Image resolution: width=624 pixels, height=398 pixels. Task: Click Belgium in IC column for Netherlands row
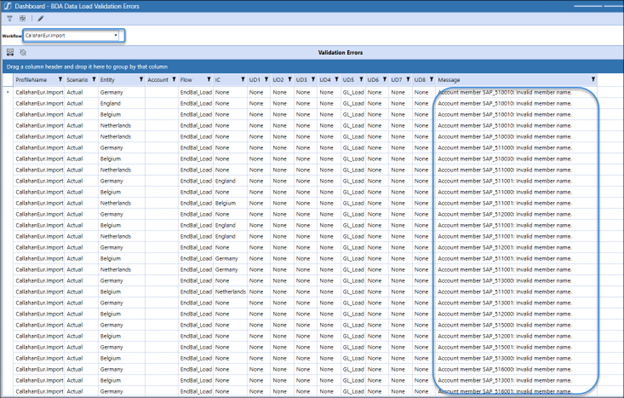[225, 203]
